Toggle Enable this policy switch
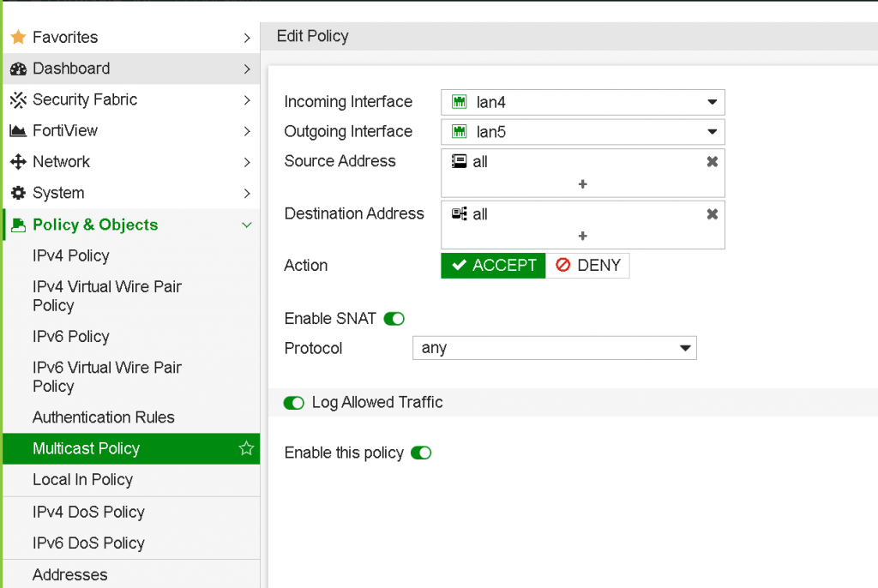The width and height of the screenshot is (878, 588). [420, 453]
